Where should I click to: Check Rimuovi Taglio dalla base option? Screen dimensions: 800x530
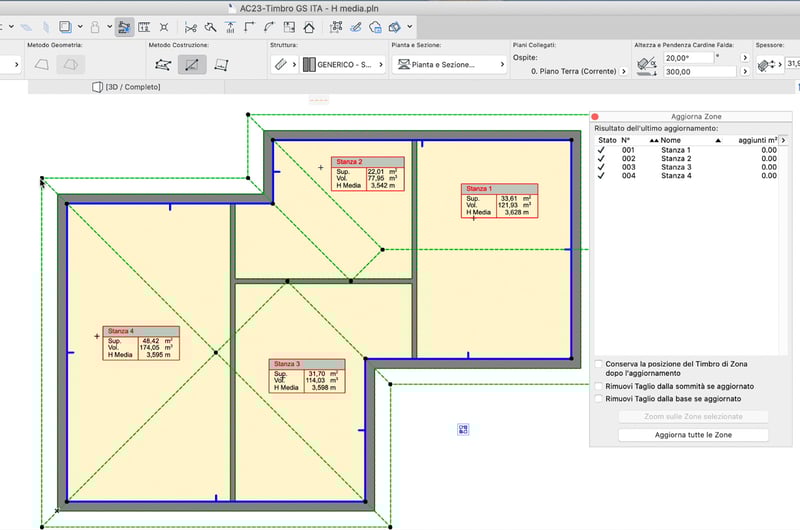599,398
